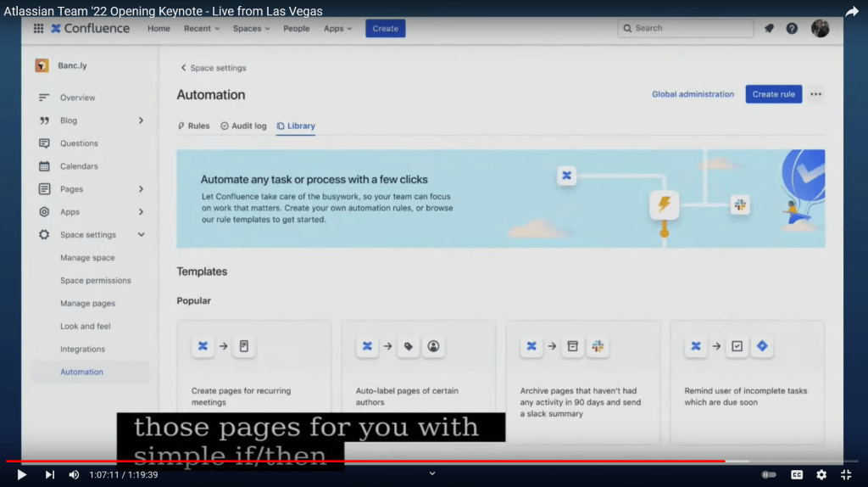This screenshot has height=487, width=868.
Task: Exit full screen mode
Action: pos(846,475)
